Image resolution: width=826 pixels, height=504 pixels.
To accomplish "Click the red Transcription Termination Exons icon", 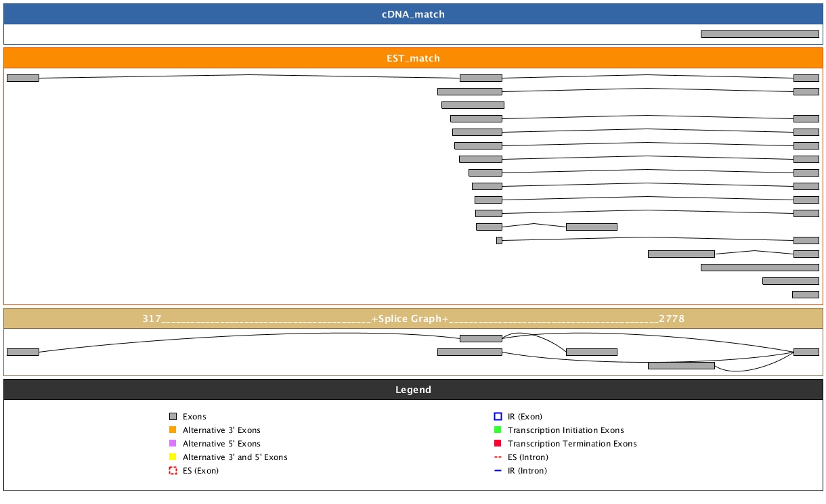I will (498, 444).
